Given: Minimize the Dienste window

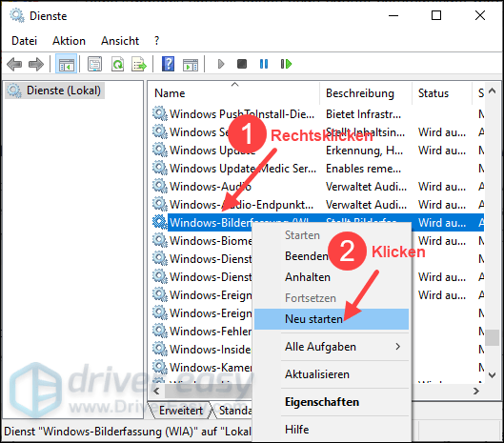Looking at the screenshot, I should coord(393,15).
